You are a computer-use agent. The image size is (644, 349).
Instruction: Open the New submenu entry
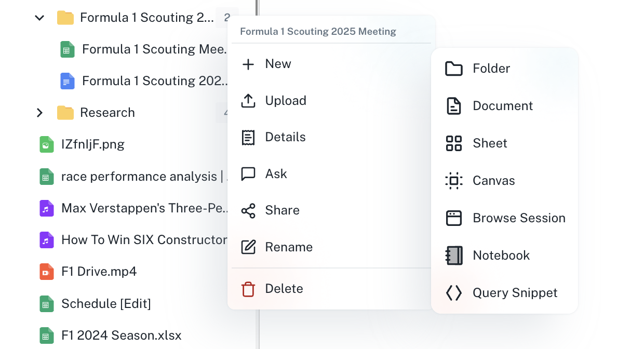tap(278, 64)
